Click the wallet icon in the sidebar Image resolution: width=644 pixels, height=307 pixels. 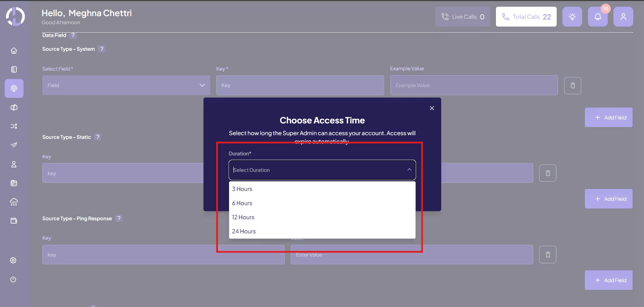14,221
